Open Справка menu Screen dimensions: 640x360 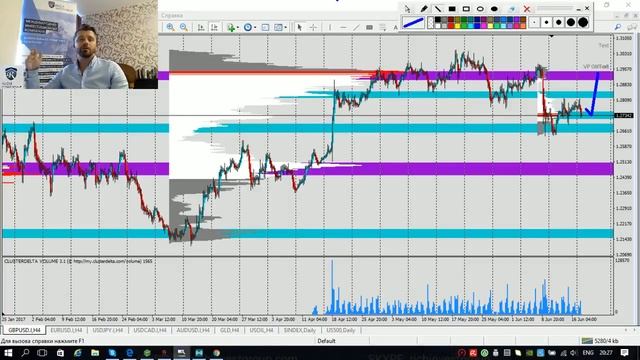[172, 16]
